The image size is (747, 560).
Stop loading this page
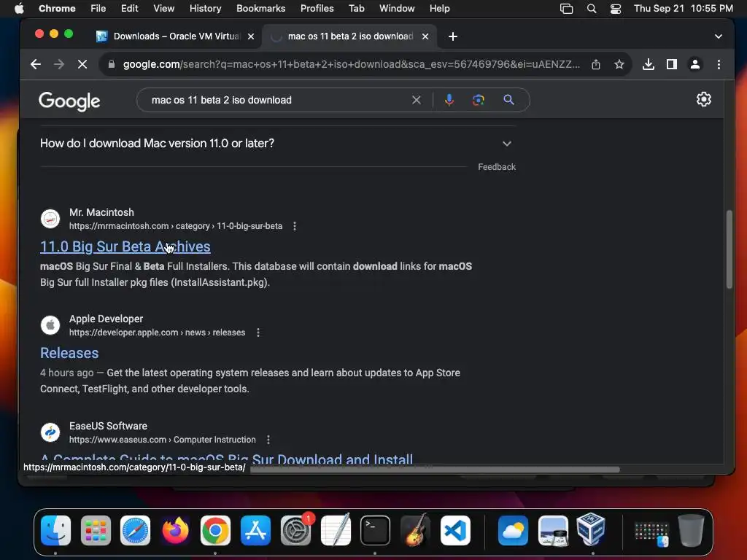pyautogui.click(x=82, y=64)
